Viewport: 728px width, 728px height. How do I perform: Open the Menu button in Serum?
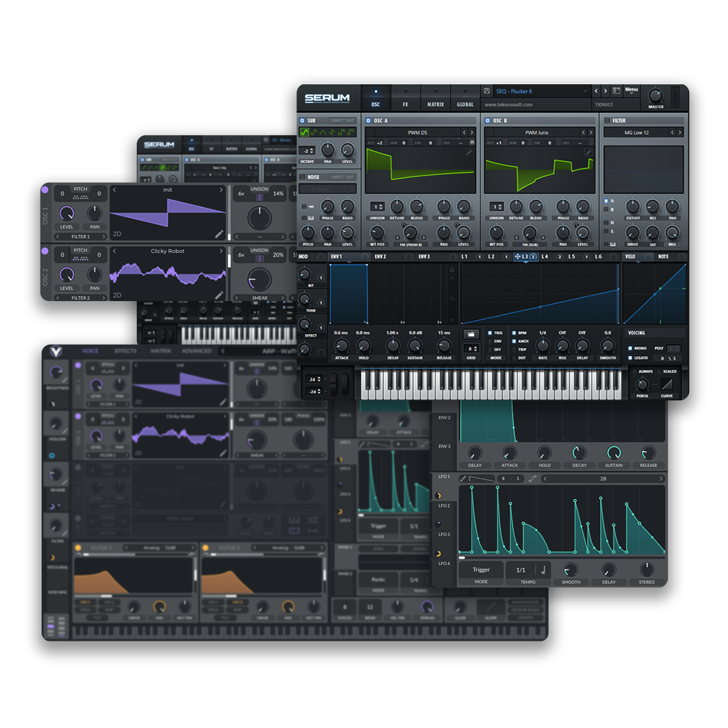[631, 90]
